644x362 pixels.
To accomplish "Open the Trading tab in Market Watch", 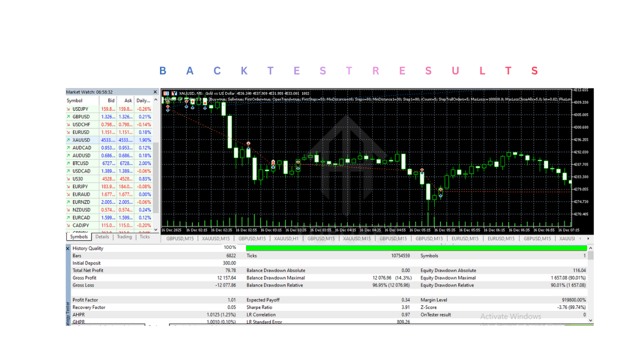I will 124,237.
